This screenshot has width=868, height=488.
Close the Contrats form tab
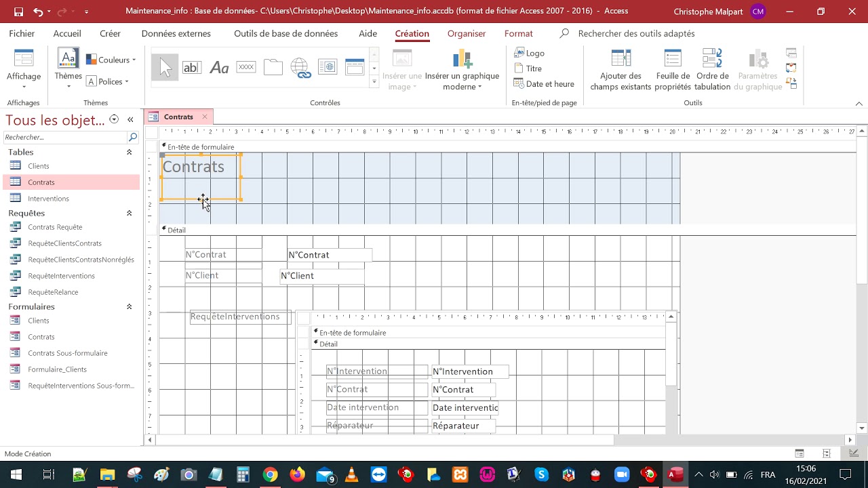click(205, 117)
